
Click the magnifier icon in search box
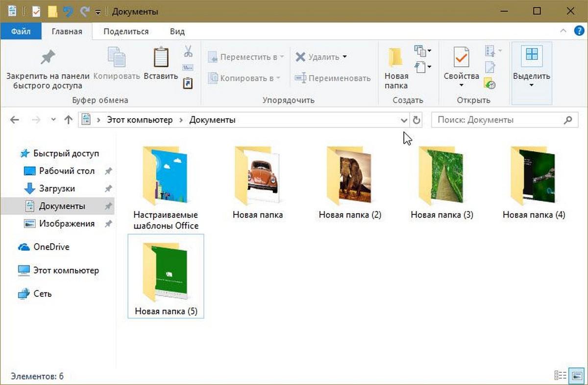[x=568, y=120]
